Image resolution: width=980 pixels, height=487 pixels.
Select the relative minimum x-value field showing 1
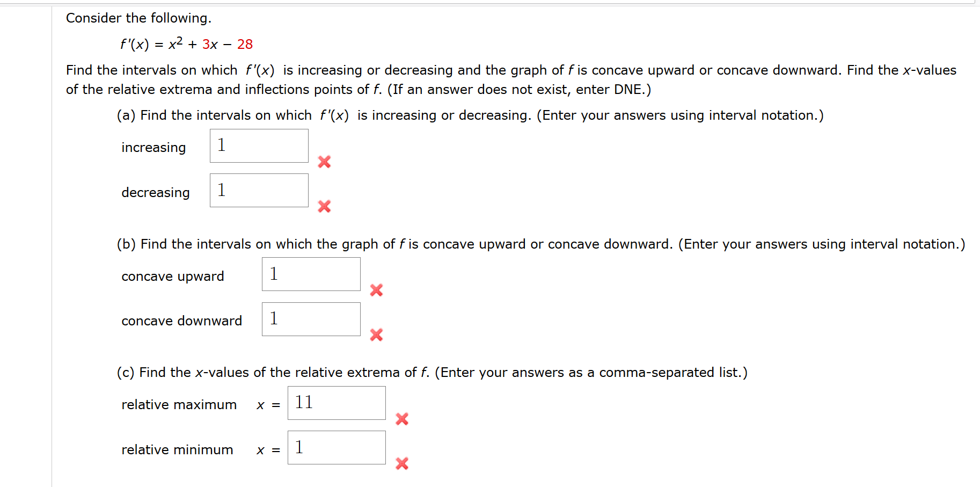coord(336,448)
